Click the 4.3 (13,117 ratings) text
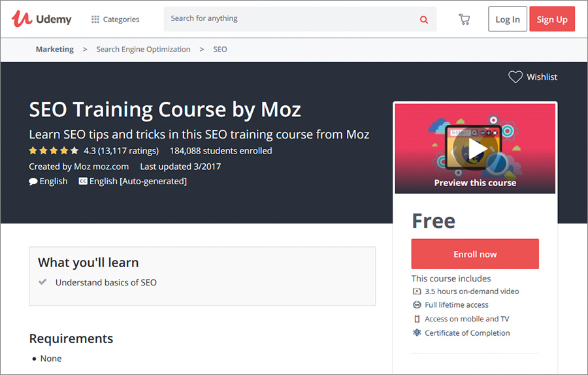This screenshot has width=588, height=375. click(121, 151)
